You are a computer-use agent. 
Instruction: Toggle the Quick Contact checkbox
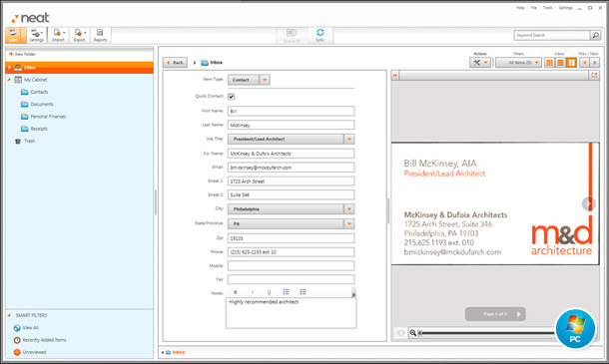pyautogui.click(x=231, y=97)
